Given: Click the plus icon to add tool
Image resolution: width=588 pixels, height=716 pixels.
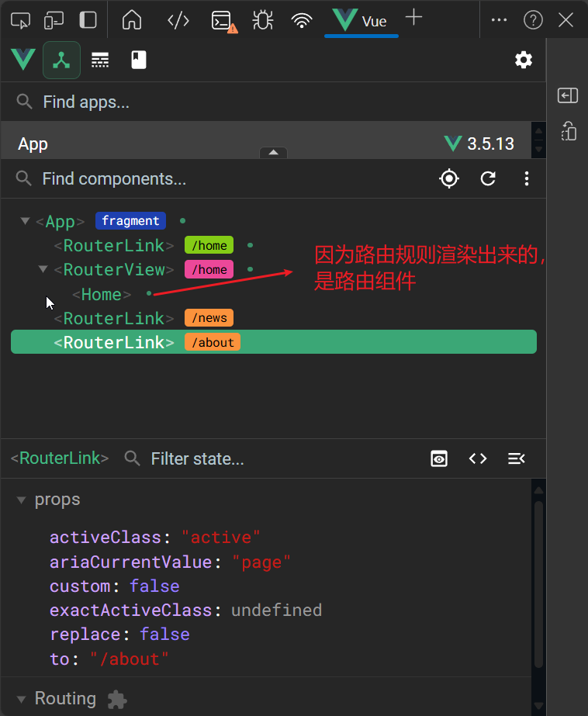Looking at the screenshot, I should pyautogui.click(x=414, y=19).
